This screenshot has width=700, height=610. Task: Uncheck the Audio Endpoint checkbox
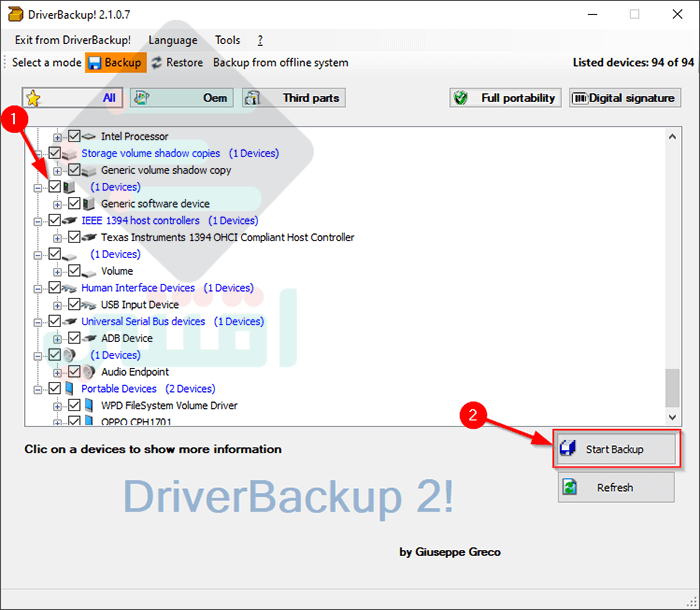pyautogui.click(x=74, y=372)
